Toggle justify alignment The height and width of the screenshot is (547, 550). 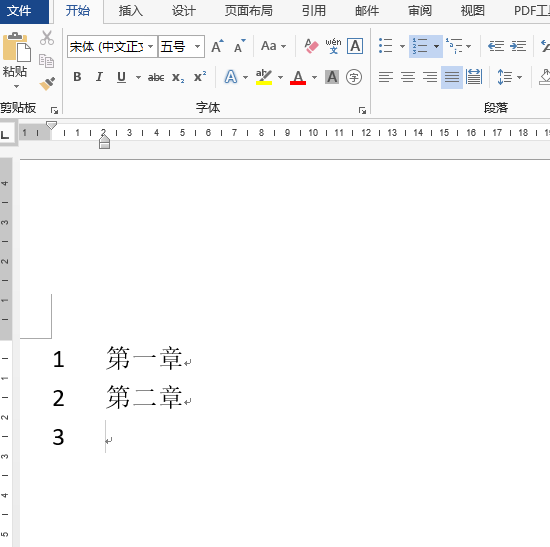point(452,77)
